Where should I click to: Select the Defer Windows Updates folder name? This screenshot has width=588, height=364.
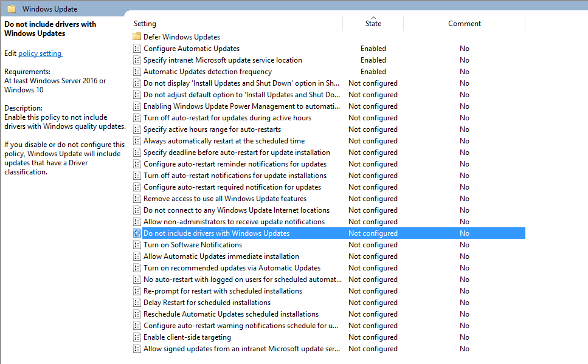pos(182,36)
